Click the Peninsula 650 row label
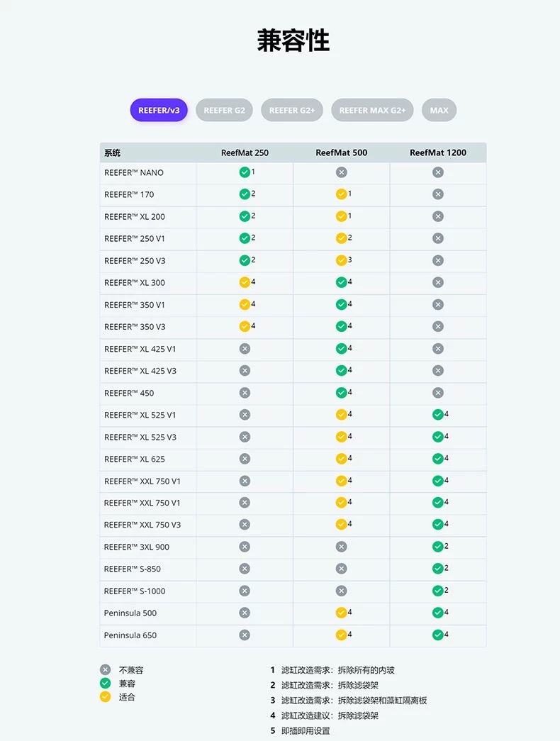The image size is (560, 741). click(x=130, y=635)
